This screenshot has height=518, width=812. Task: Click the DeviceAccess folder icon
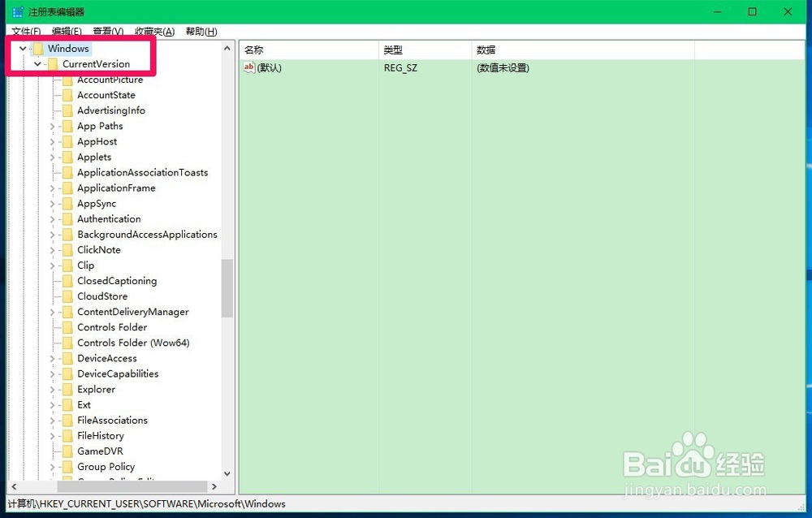pos(67,358)
